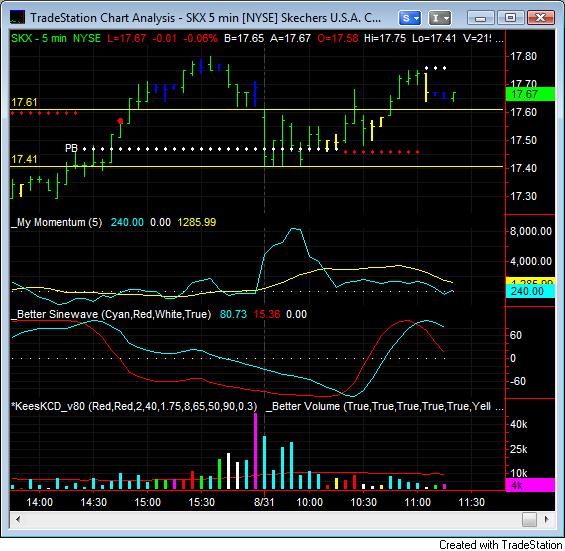
Task: Click the _Better Volume indicator label
Action: coord(378,406)
